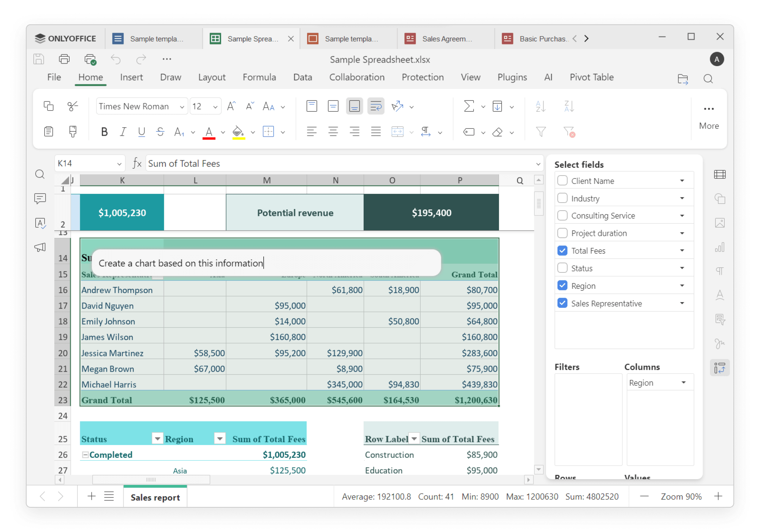Open the File menu
Viewport: 760px width, 532px height.
click(x=54, y=77)
